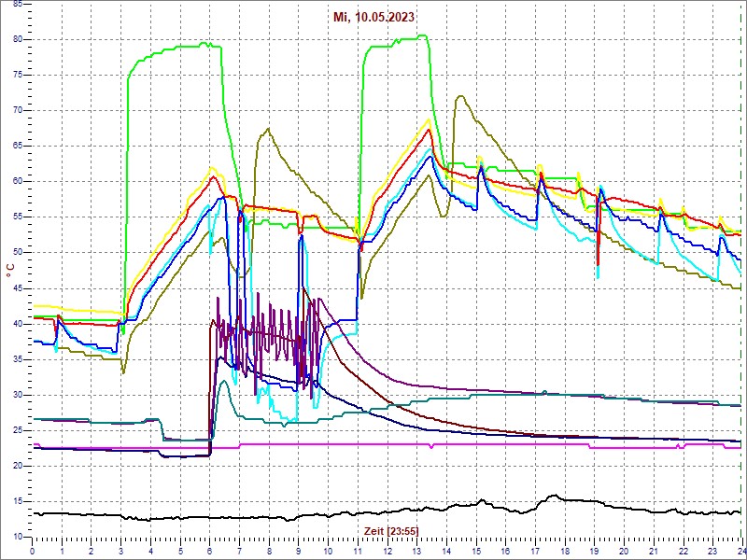Click the 50 tick on the temperature axis
Image resolution: width=747 pixels, height=560 pixels.
tap(17, 253)
